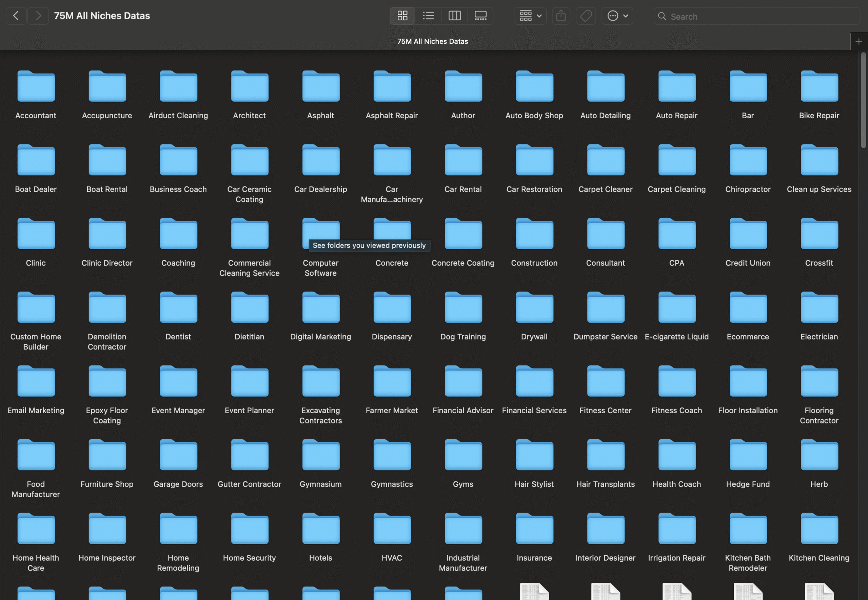
Task: Add a new tab with plus button
Action: click(x=859, y=41)
